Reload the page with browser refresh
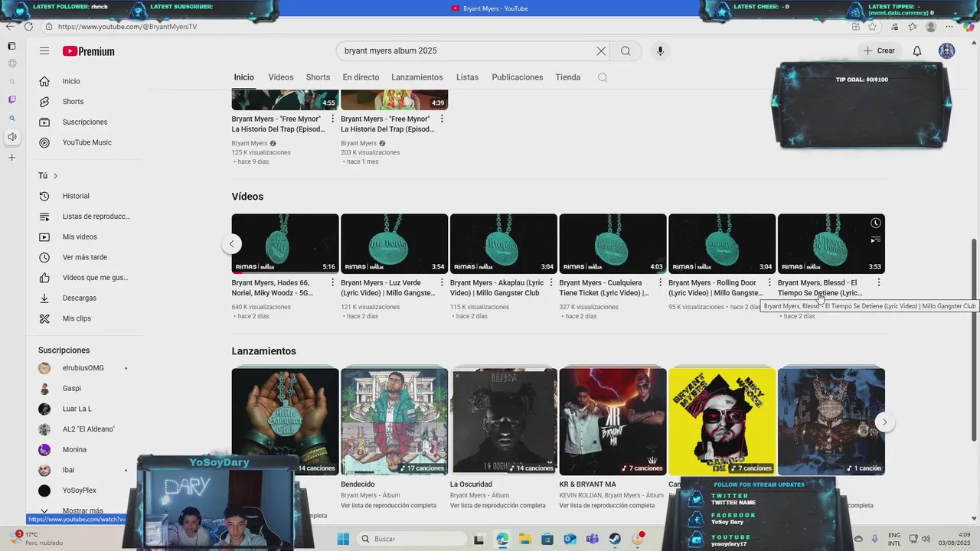Viewport: 980px width, 551px height. [28, 27]
